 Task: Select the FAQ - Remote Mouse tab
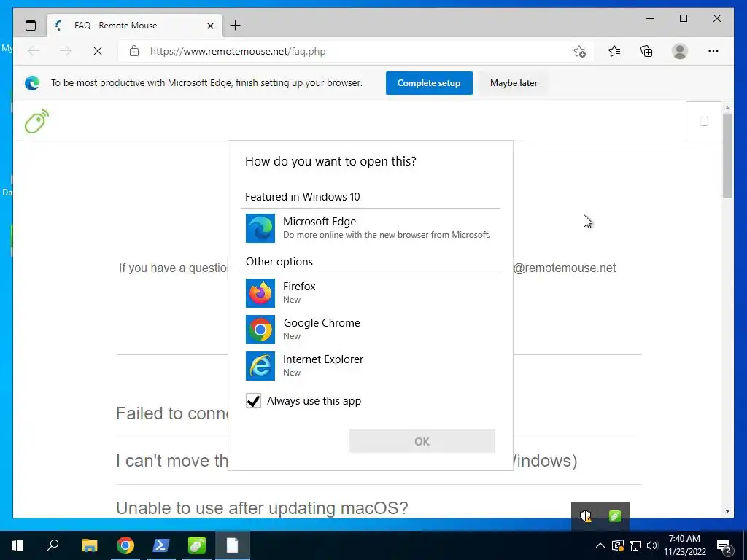[x=134, y=26]
